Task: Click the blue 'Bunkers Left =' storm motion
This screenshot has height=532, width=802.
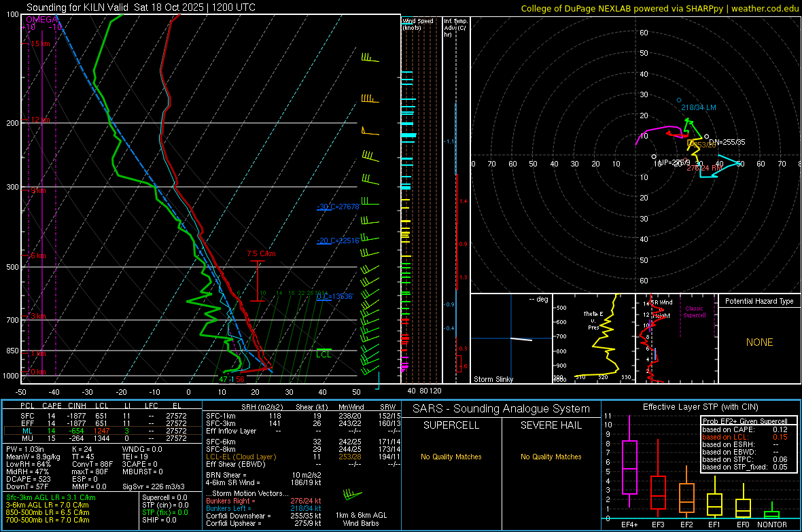Action: pos(264,508)
